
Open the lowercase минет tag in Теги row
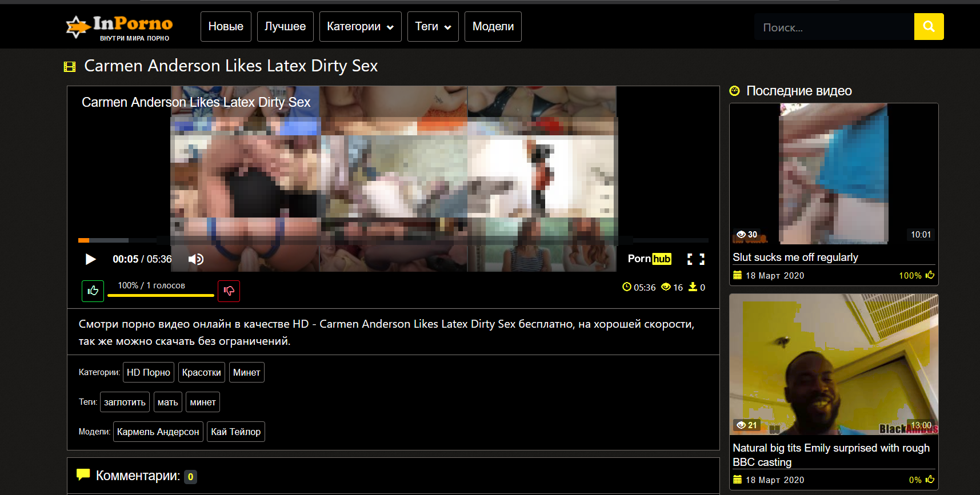(203, 402)
